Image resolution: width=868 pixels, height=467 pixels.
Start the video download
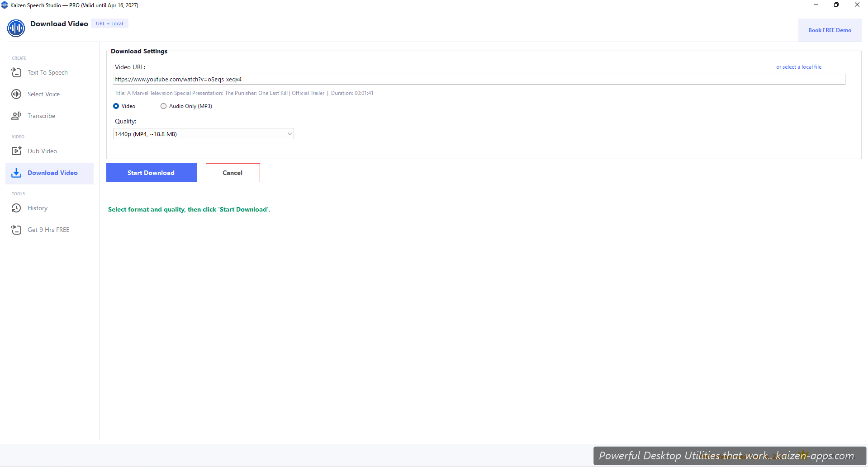click(x=151, y=172)
